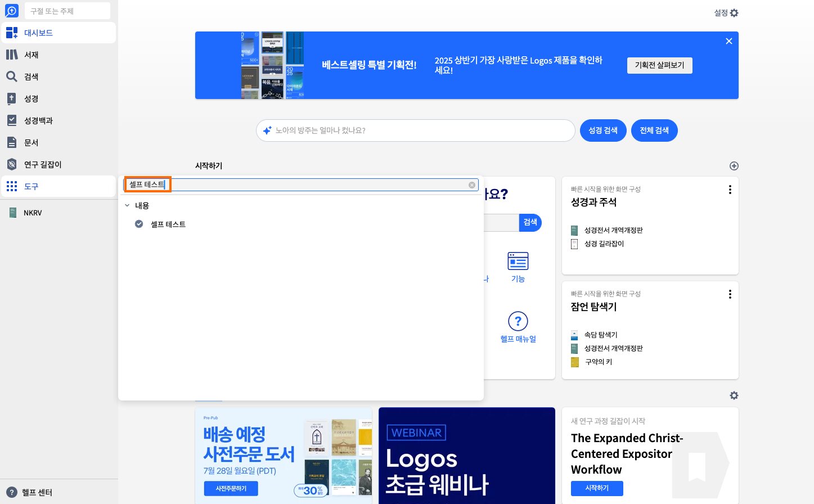814x504 pixels.
Task: Add a card with the plus icon
Action: [x=734, y=166]
